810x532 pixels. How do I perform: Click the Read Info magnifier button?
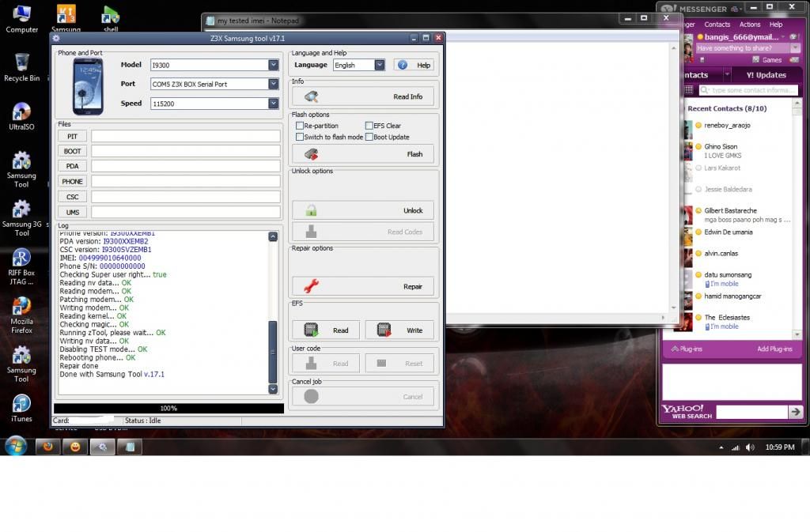point(363,96)
